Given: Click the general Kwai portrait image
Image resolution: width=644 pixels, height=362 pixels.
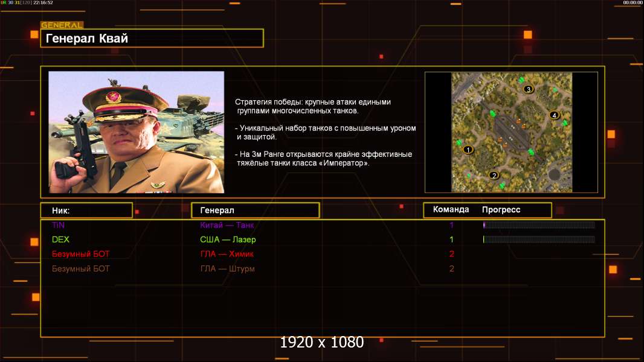Looking at the screenshot, I should (x=136, y=132).
